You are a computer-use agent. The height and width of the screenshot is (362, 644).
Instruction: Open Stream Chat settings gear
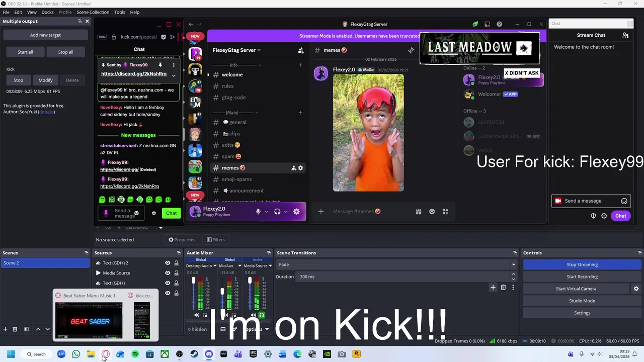click(604, 216)
